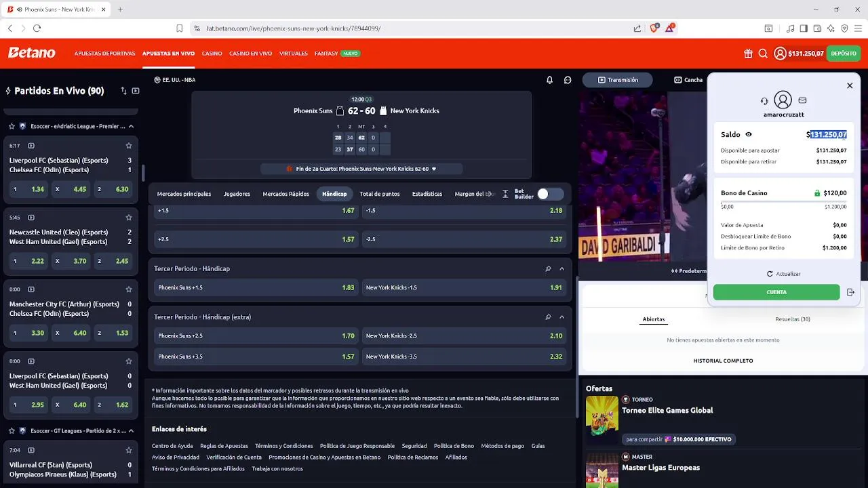Collapse the Esoccer GT Leagues group

click(131, 430)
